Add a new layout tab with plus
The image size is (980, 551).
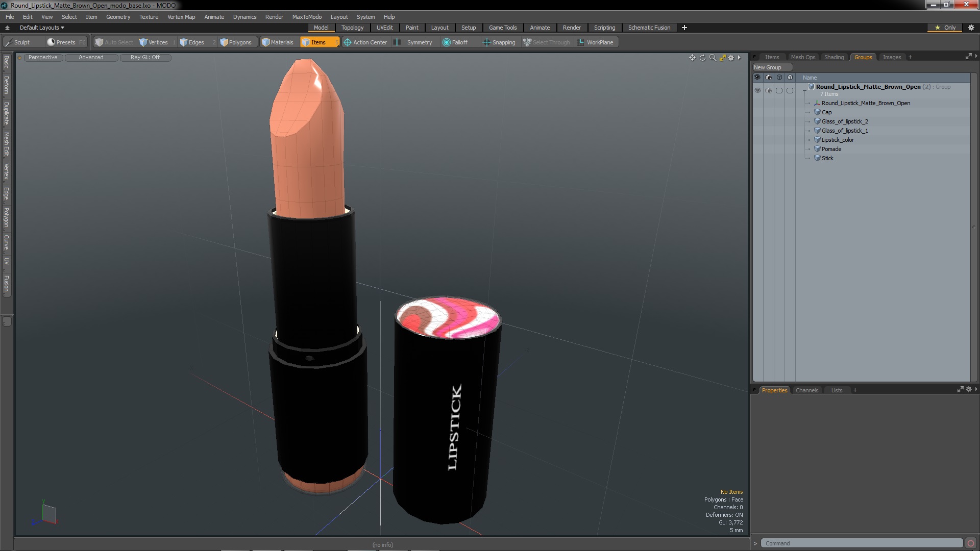click(x=684, y=28)
